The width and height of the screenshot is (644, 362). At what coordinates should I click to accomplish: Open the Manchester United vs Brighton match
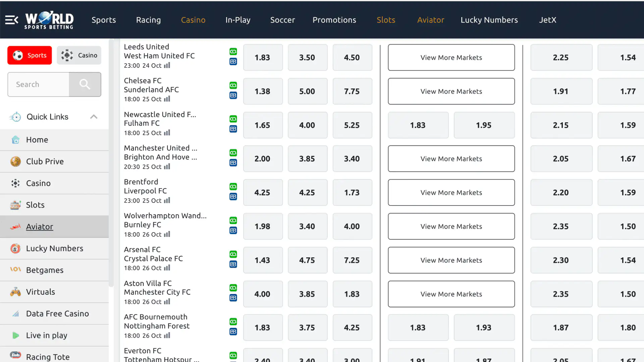pyautogui.click(x=160, y=153)
